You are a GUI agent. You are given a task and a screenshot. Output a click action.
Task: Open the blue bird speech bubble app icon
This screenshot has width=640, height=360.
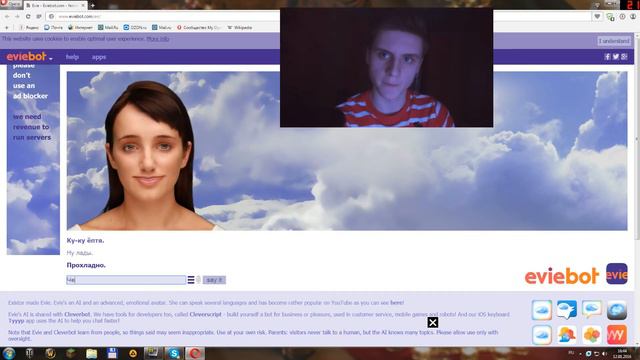(567, 310)
